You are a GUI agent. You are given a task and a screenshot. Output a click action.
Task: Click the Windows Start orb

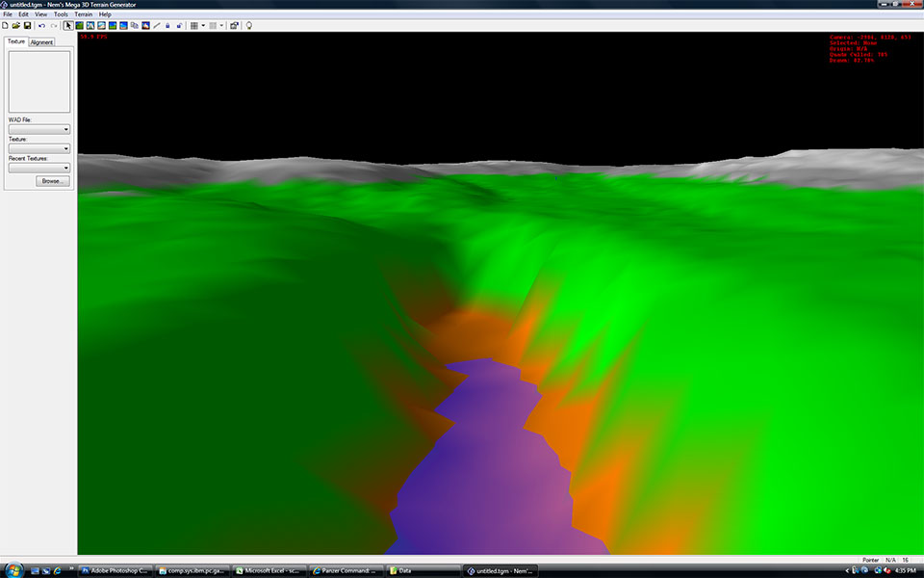(x=13, y=569)
